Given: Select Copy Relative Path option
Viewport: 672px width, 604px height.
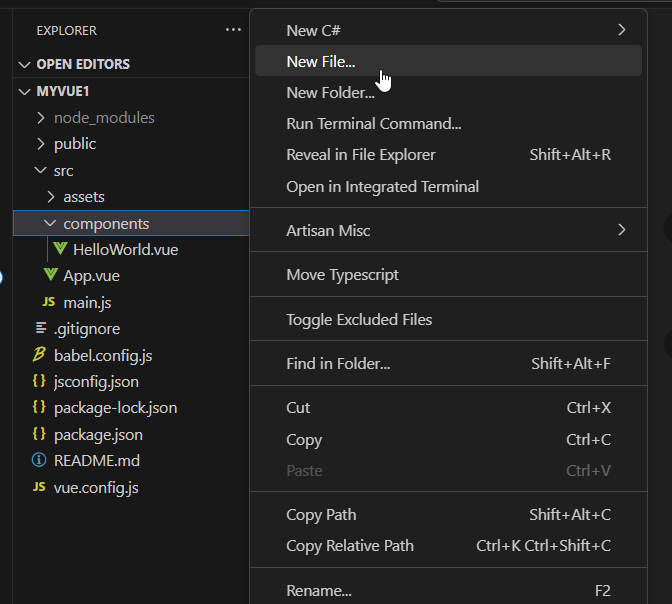Looking at the screenshot, I should pos(349,546).
